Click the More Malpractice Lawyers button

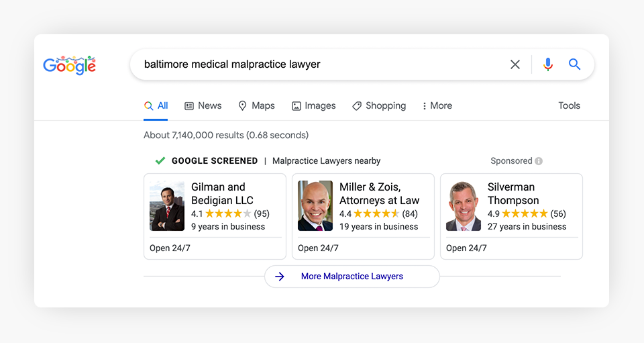click(352, 277)
